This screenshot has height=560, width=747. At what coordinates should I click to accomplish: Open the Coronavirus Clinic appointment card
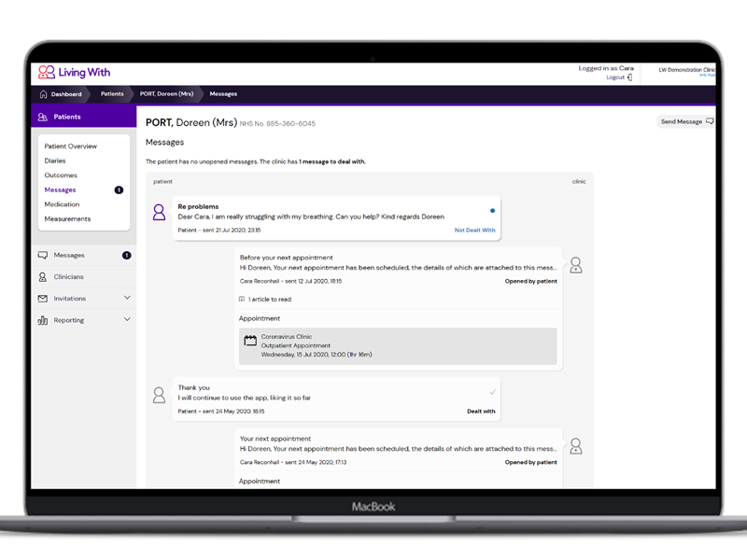pos(398,346)
